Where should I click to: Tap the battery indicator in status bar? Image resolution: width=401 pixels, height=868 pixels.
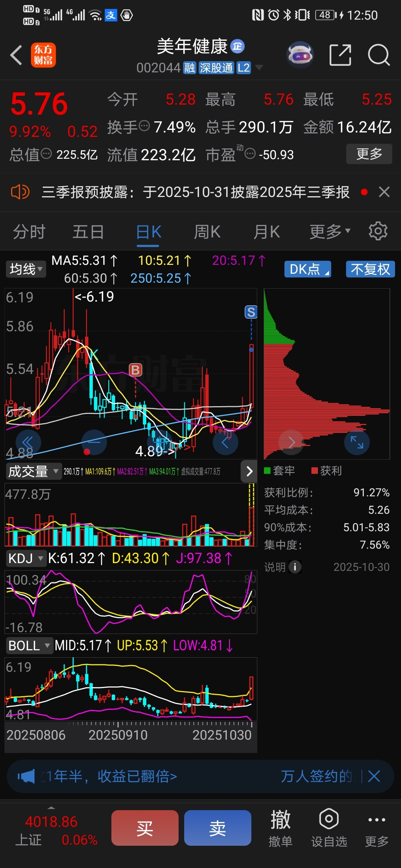coord(326,15)
